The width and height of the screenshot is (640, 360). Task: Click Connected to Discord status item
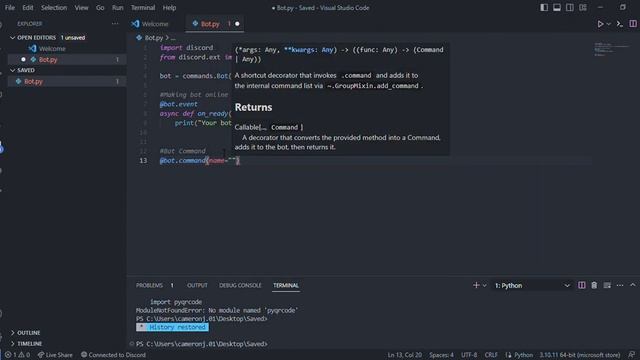pyautogui.click(x=113, y=355)
